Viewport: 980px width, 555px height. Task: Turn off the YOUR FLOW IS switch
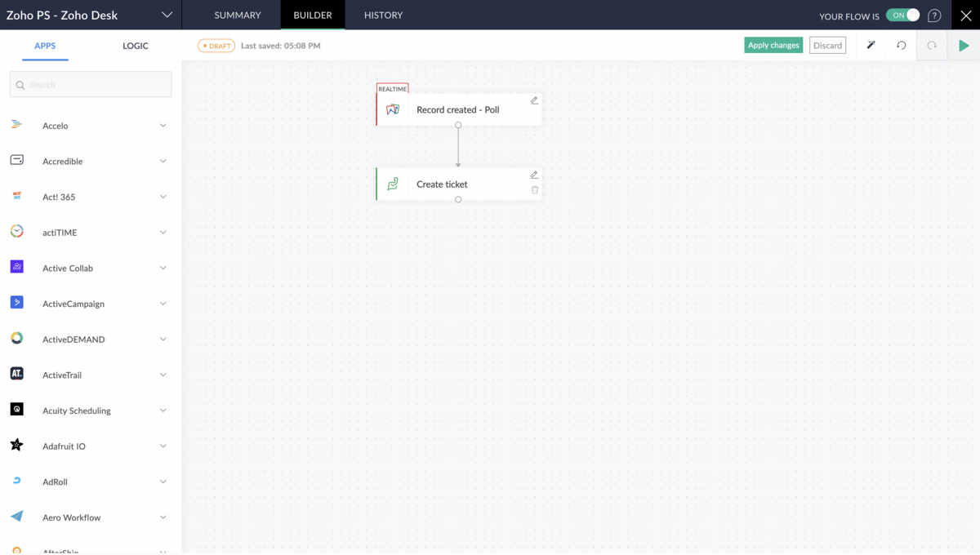coord(903,16)
